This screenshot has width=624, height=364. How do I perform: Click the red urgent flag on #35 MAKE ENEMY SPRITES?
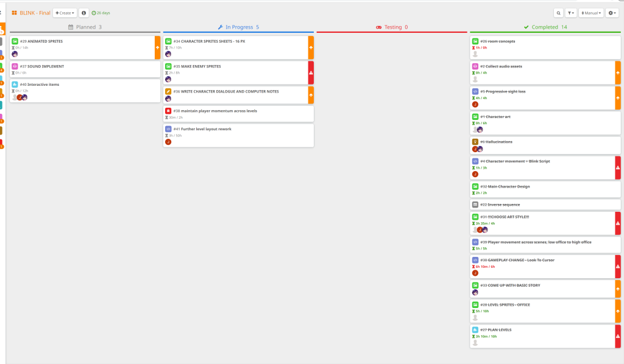(x=311, y=72)
